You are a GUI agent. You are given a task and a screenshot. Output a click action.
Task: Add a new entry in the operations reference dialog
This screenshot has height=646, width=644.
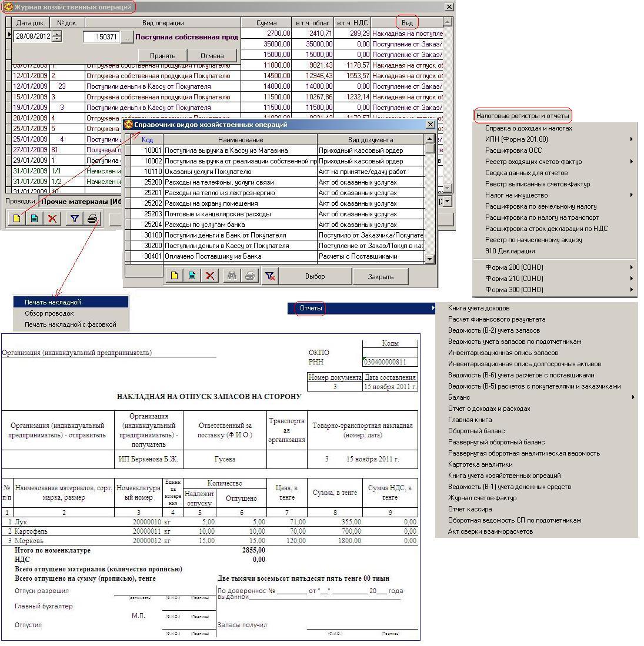tap(175, 276)
